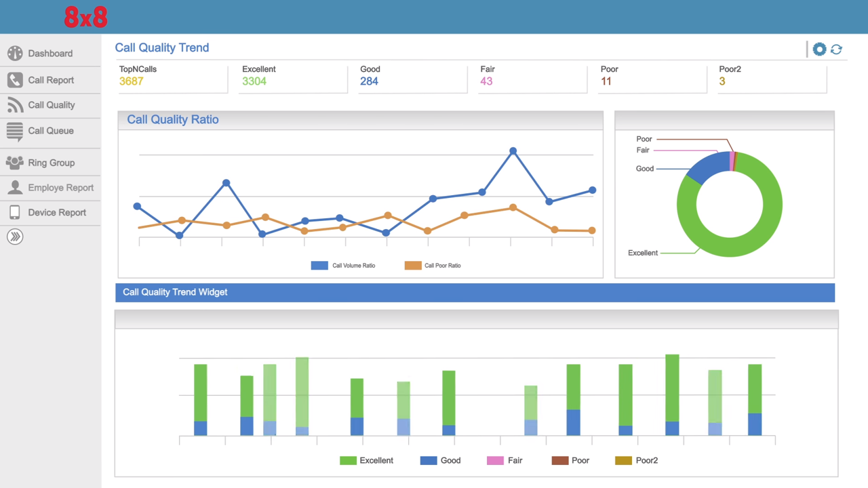Click the Excellent label on donut chart
The width and height of the screenshot is (868, 488).
[x=643, y=253]
